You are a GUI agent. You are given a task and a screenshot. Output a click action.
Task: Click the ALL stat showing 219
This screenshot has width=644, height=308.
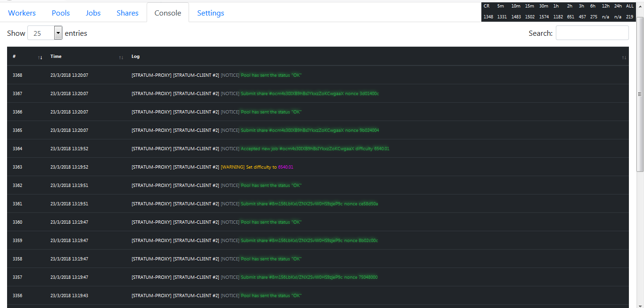click(630, 16)
